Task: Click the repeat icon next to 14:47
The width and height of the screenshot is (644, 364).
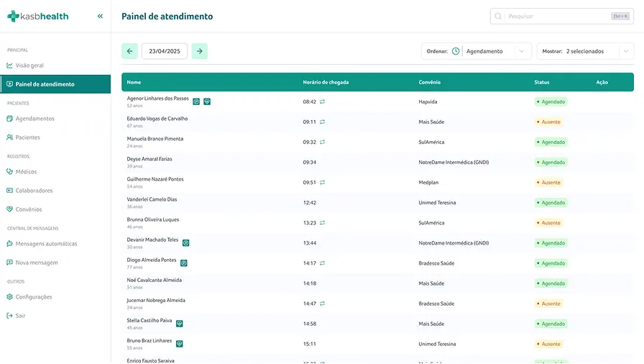Action: (323, 304)
